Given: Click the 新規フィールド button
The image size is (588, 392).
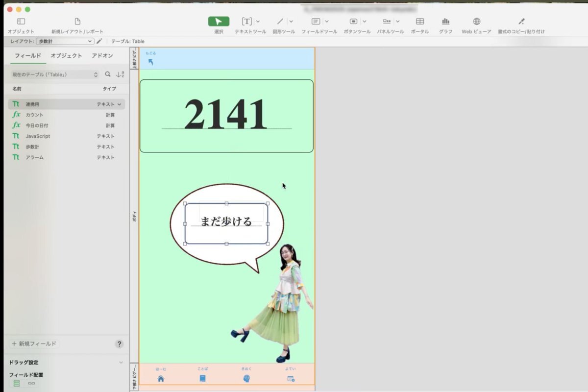Looking at the screenshot, I should (34, 344).
